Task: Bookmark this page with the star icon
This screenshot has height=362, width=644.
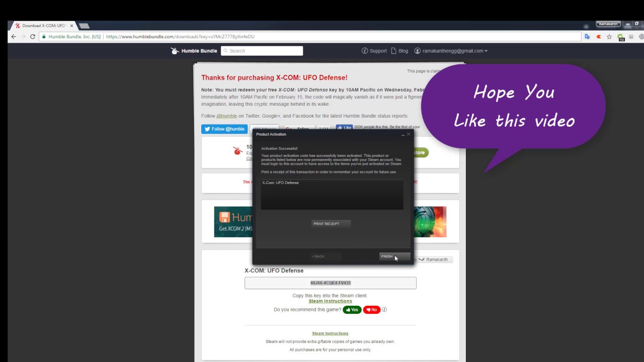Action: coord(609,37)
